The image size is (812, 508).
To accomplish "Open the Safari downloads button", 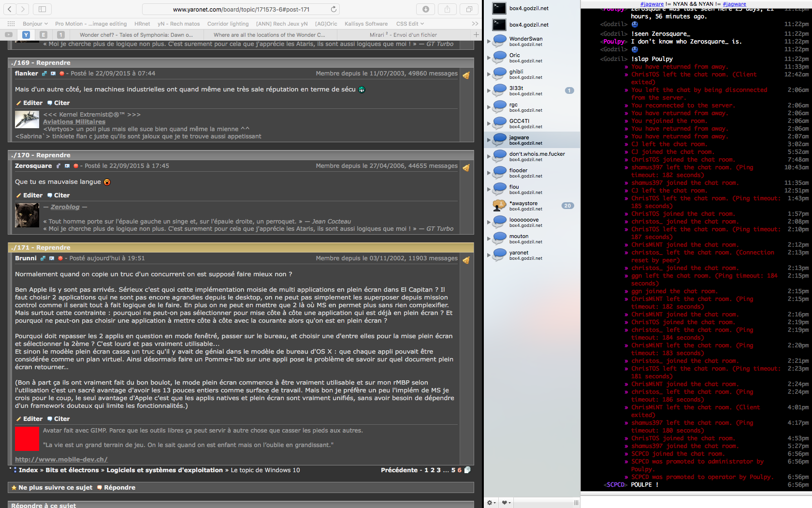I will pyautogui.click(x=425, y=9).
